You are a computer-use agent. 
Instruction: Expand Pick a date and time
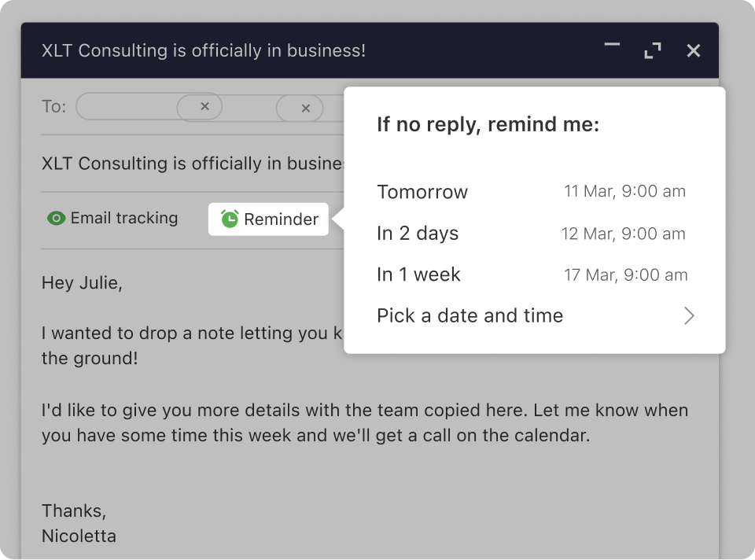(x=470, y=315)
